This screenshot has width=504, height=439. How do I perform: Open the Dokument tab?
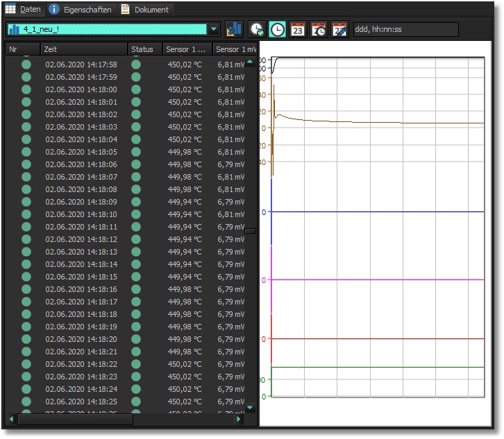coord(145,10)
